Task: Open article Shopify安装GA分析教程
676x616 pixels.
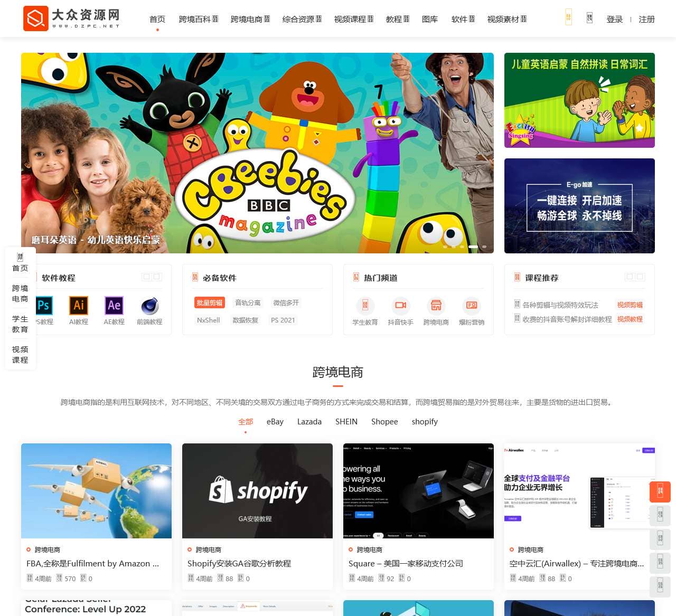Action: click(239, 563)
